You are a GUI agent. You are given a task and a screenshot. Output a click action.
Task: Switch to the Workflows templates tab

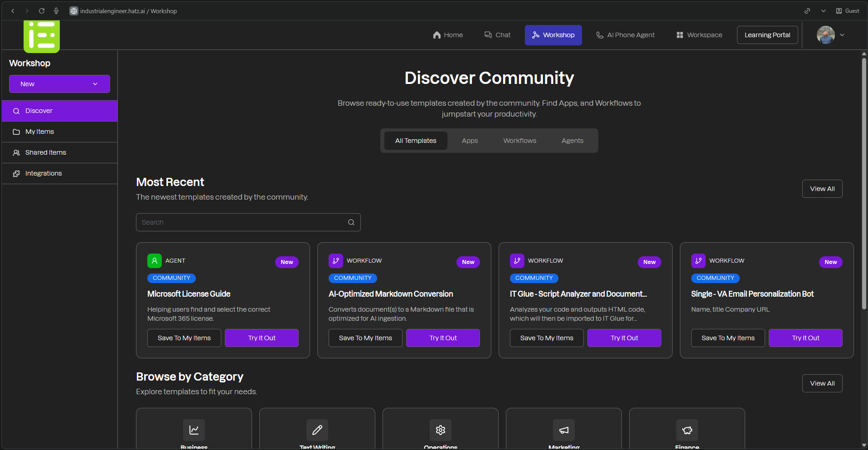(519, 141)
